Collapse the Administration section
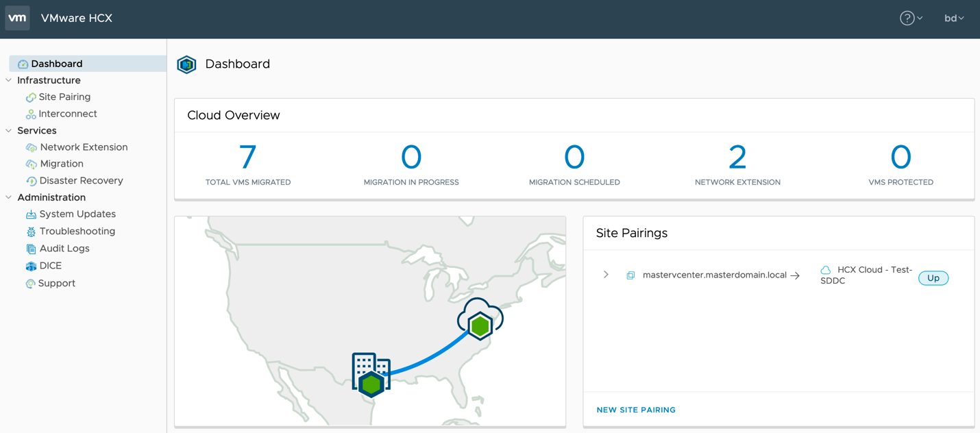Viewport: 980px width, 433px height. [x=9, y=197]
